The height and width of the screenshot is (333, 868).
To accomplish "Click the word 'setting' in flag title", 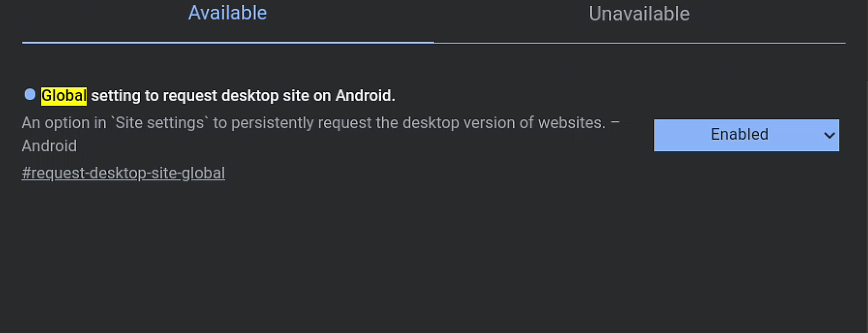I will tap(116, 96).
